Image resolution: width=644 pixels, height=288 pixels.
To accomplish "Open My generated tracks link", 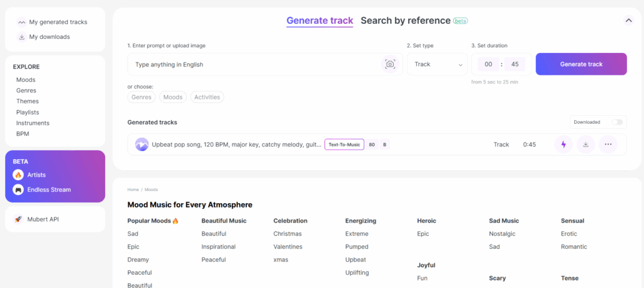I will point(58,22).
